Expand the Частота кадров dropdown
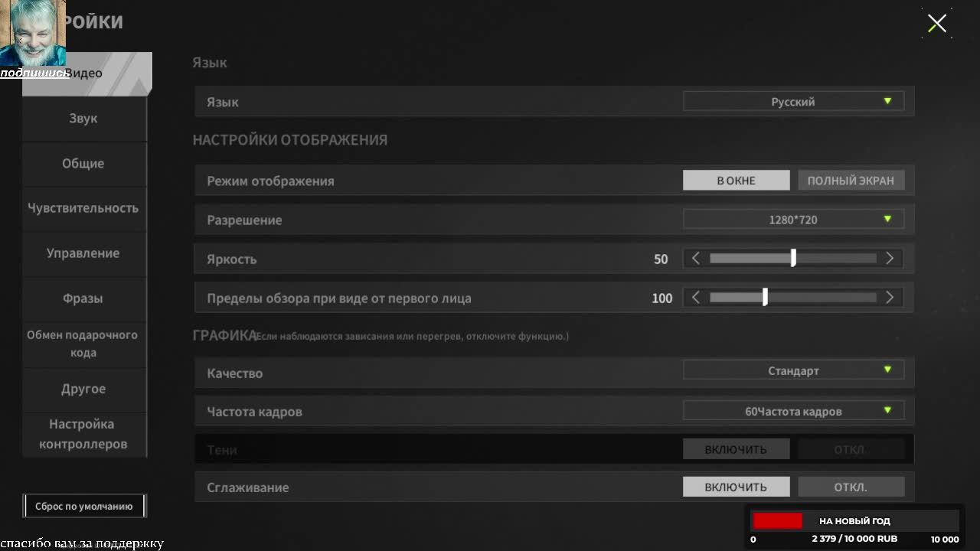980x551 pixels. 793,411
